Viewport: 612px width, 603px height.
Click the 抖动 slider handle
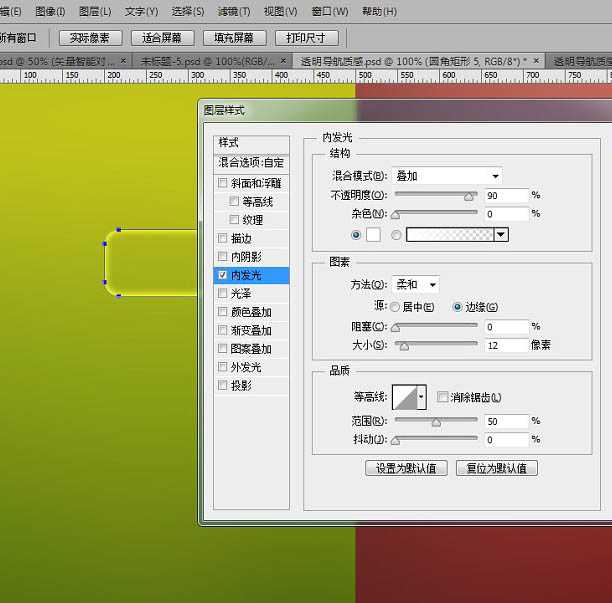396,441
